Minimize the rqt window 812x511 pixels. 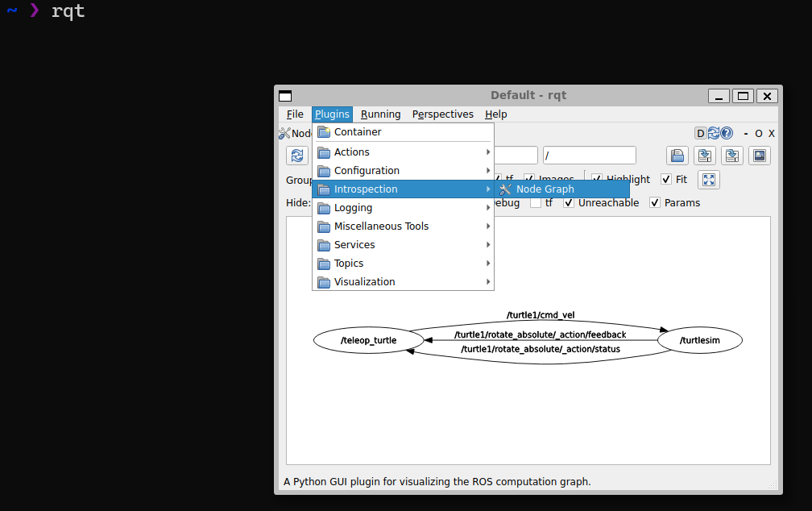[x=719, y=96]
